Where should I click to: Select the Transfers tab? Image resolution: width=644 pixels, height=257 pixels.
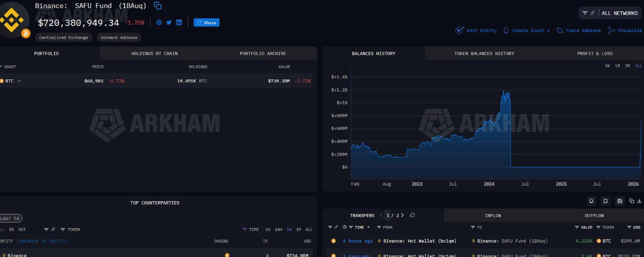[362, 215]
